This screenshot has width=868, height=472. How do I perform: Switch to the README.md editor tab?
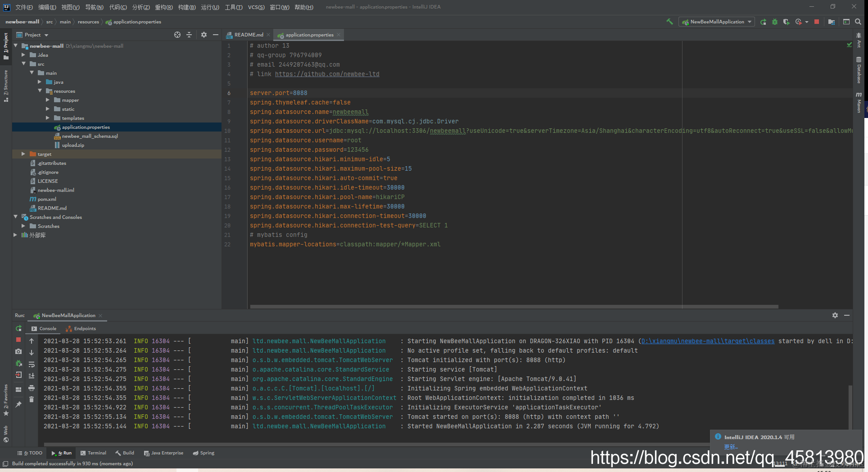coord(249,35)
